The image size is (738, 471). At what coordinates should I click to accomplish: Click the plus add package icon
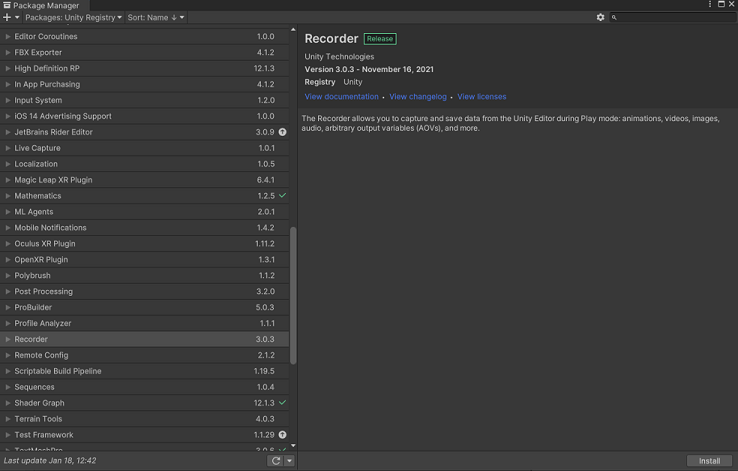7,17
